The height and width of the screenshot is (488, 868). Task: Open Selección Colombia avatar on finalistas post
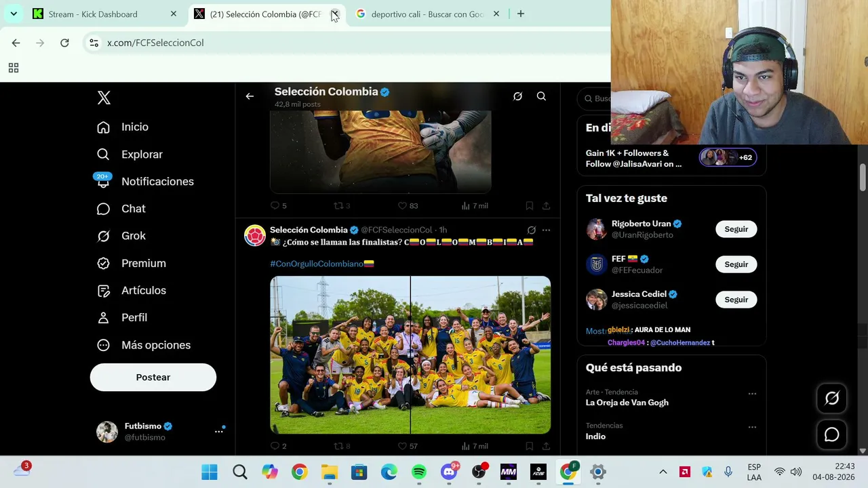[255, 235]
